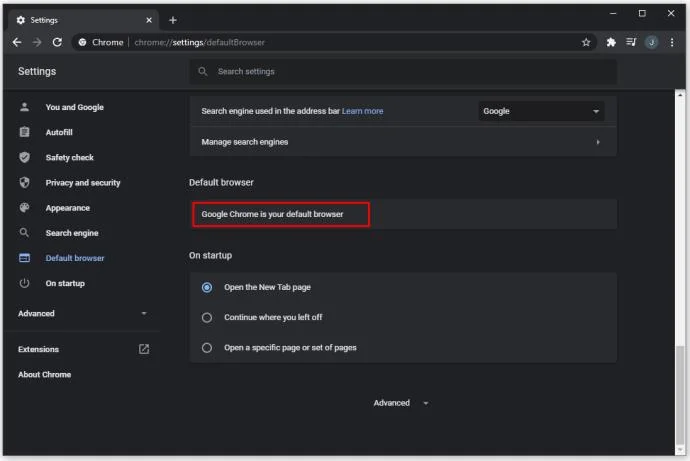
Task: Expand Manage search engines arrow
Action: [598, 142]
